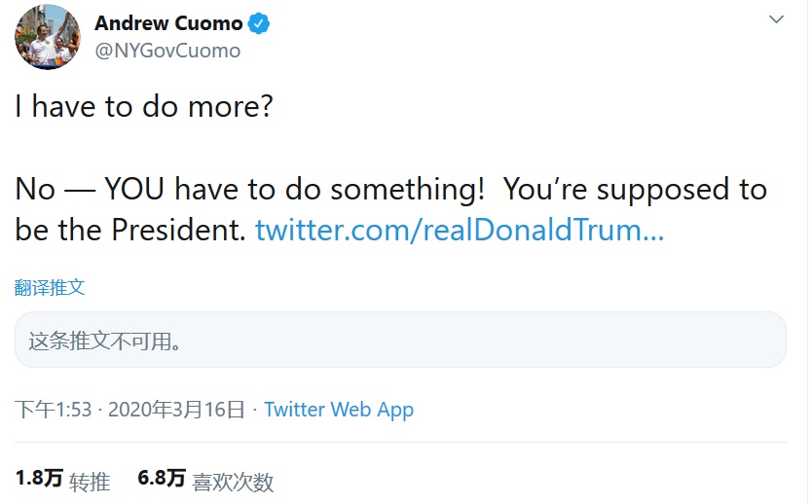Click the 1.8万 retweet count number
The height and width of the screenshot is (504, 812).
39,479
